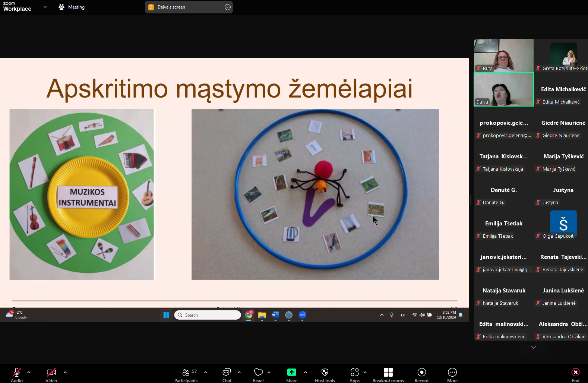The height and width of the screenshot is (383, 588).
Task: Click the spider hoop slide photo
Action: point(315,194)
